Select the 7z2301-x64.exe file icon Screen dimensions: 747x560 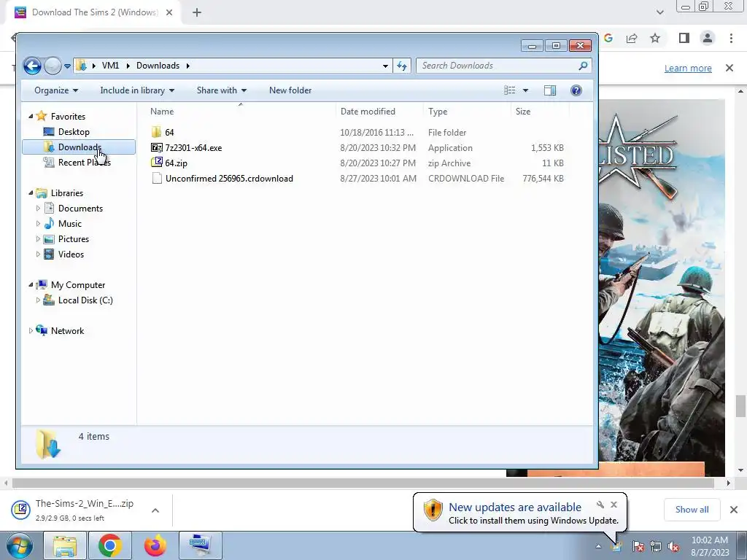[156, 147]
